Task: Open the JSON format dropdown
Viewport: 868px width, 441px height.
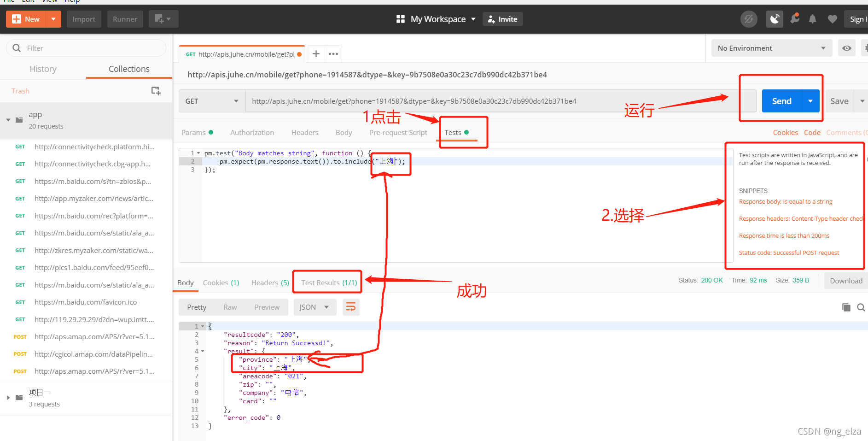Action: tap(315, 307)
